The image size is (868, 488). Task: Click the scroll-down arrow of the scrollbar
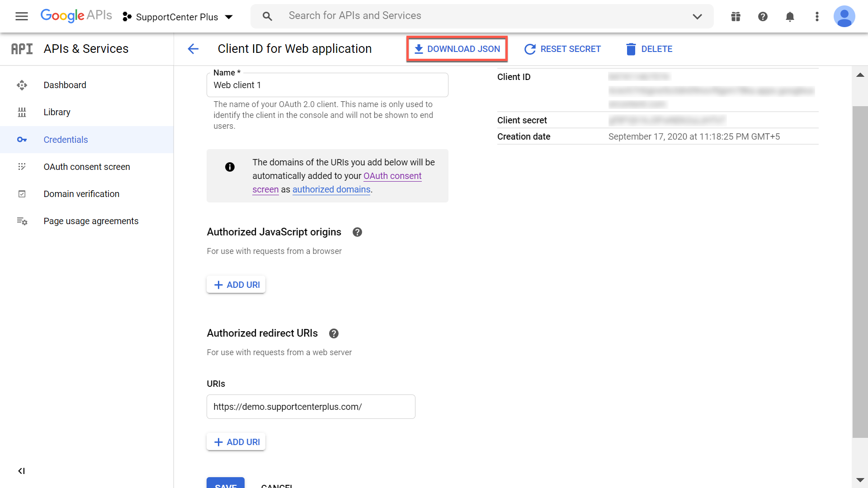[860, 480]
